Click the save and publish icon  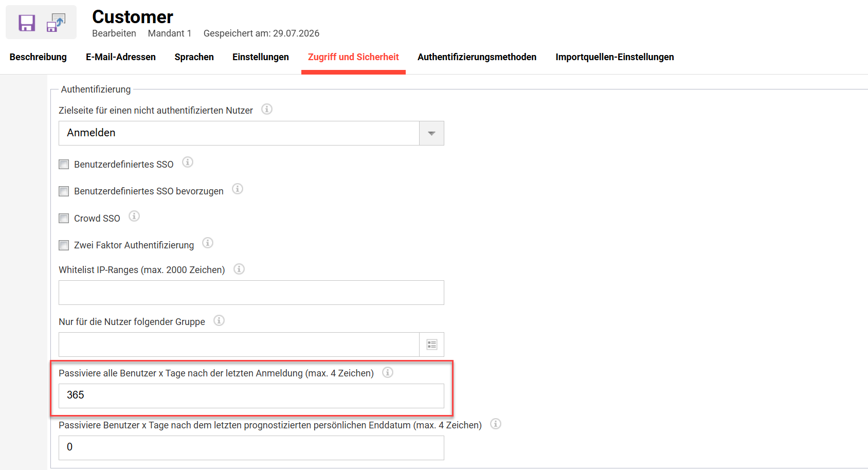[x=56, y=23]
